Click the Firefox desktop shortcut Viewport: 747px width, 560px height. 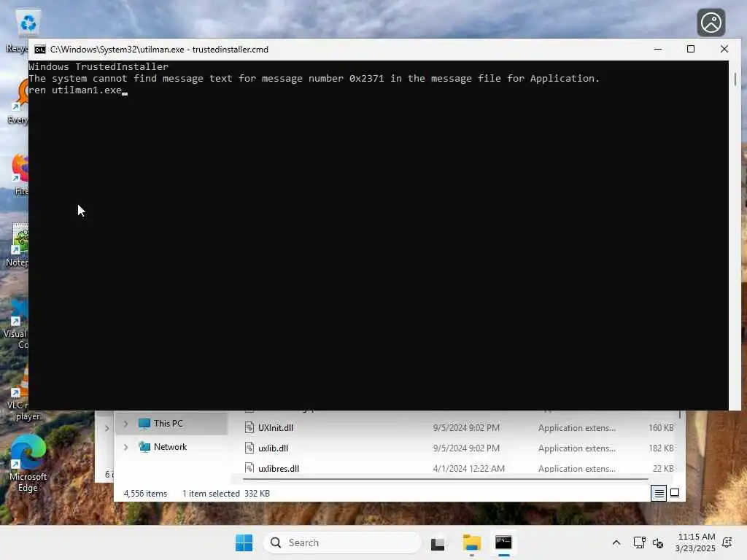pos(19,174)
